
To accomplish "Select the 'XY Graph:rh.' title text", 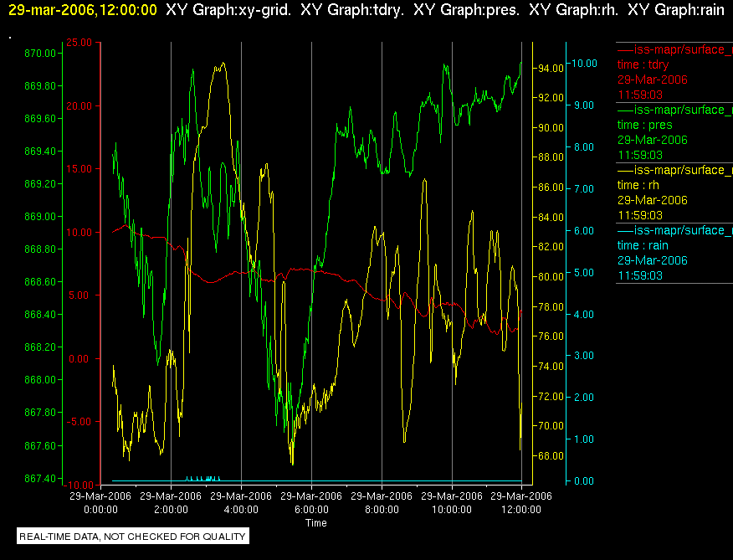I will (x=573, y=10).
